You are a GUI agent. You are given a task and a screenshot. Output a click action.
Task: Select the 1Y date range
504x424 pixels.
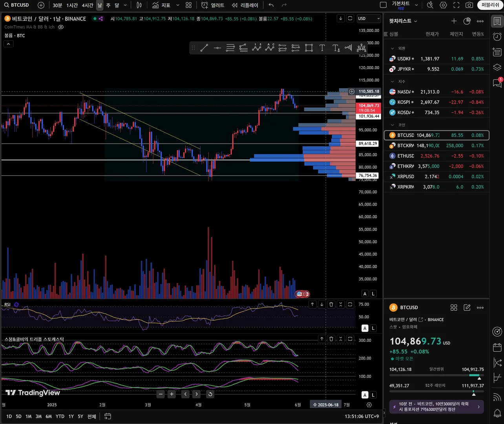click(x=71, y=416)
